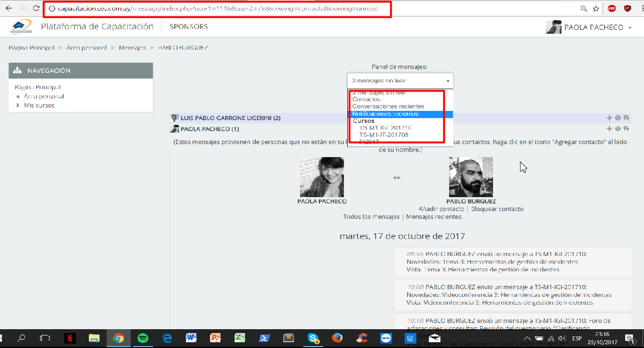Launch PowerPoint from the taskbar
Image resolution: width=644 pixels, height=348 pixels.
coord(215,338)
